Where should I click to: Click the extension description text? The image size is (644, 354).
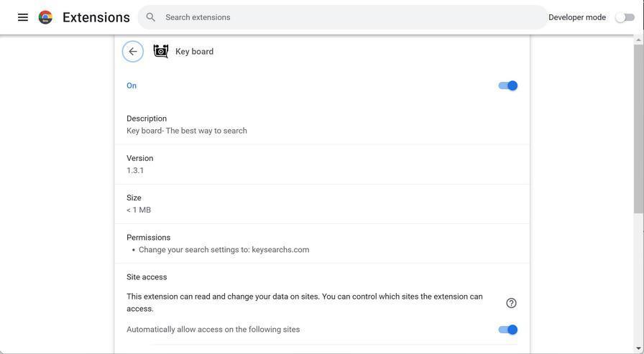[x=187, y=131]
